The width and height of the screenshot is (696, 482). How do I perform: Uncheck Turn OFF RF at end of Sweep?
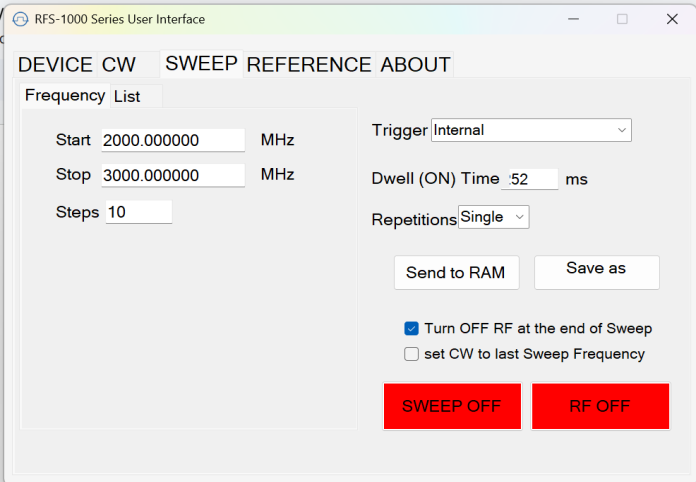411,329
